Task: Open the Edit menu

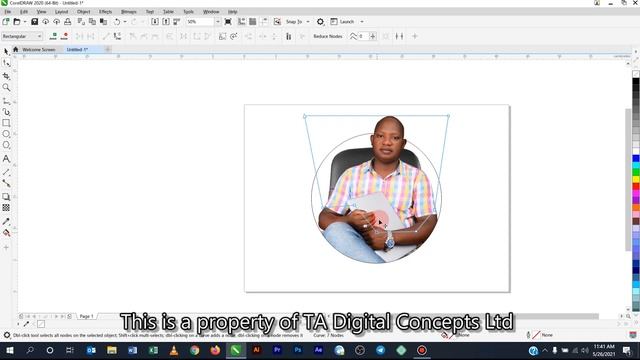Action: pos(24,12)
